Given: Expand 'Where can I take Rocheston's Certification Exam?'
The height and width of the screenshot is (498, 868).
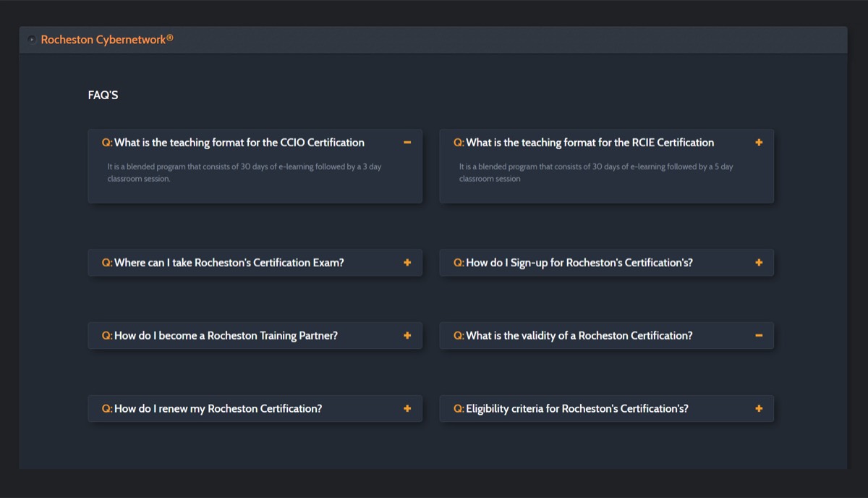Looking at the screenshot, I should tap(255, 263).
